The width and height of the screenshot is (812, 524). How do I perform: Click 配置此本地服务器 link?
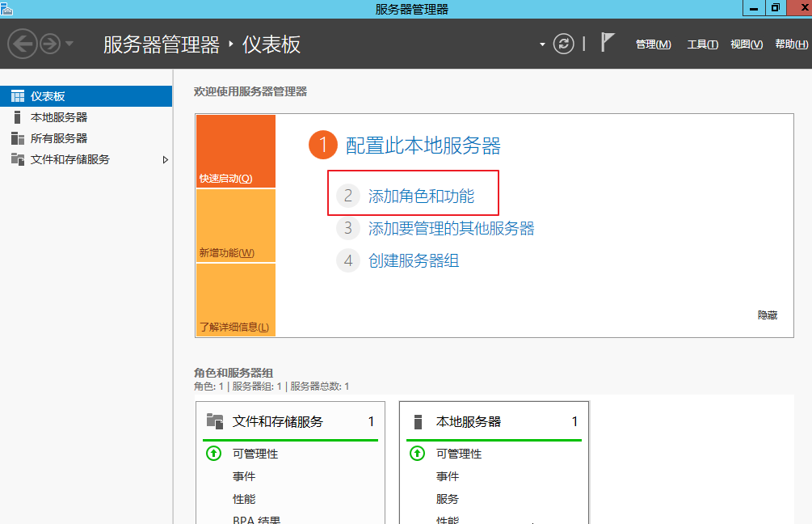point(423,146)
